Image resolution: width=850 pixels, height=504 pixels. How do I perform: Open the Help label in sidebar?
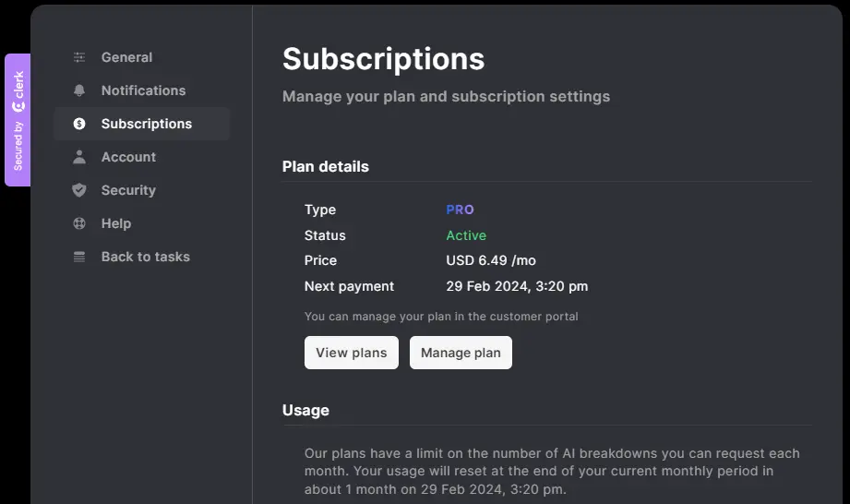point(116,223)
